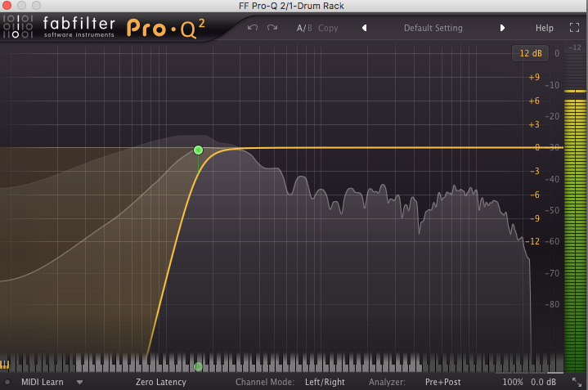Click the -12 dB yellow scale label
Image resolution: width=588 pixels, height=390 pixels.
point(532,241)
